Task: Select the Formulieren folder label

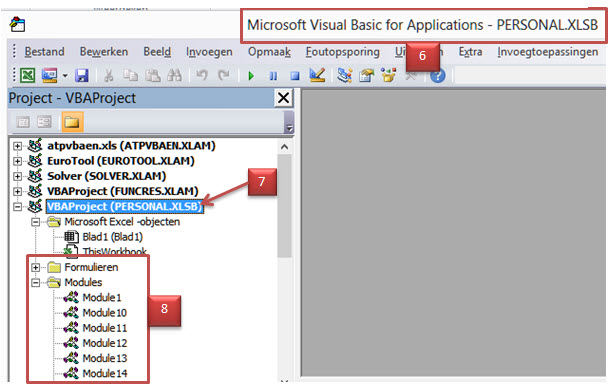Action: [91, 267]
